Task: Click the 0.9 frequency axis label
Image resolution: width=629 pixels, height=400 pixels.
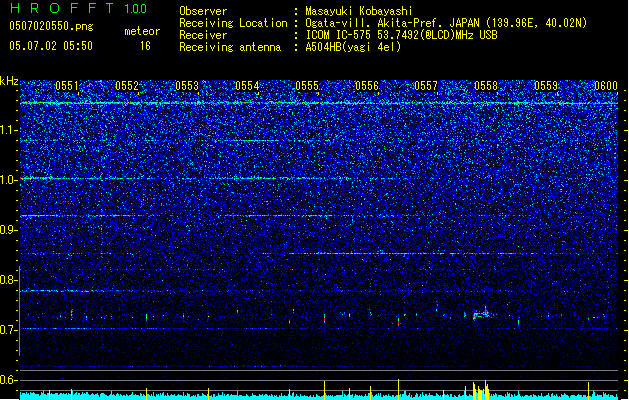Action: tap(9, 230)
